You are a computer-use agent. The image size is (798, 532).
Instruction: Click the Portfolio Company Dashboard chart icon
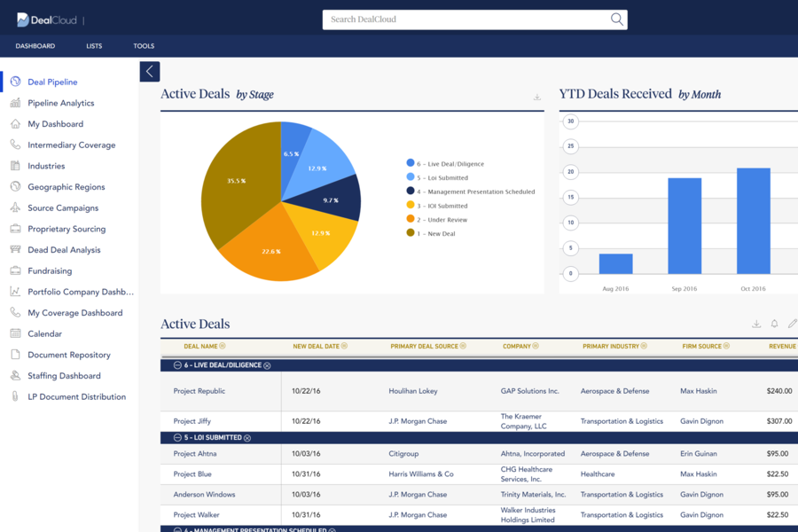click(x=15, y=292)
